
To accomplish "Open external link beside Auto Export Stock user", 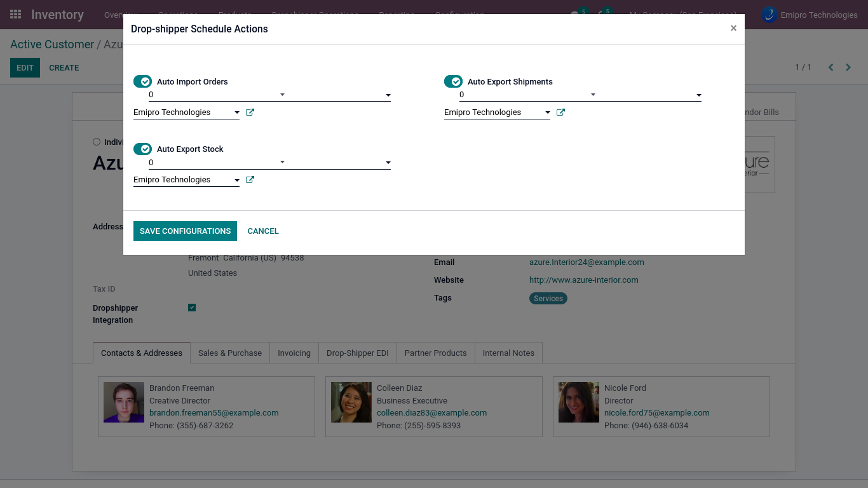I will 250,180.
